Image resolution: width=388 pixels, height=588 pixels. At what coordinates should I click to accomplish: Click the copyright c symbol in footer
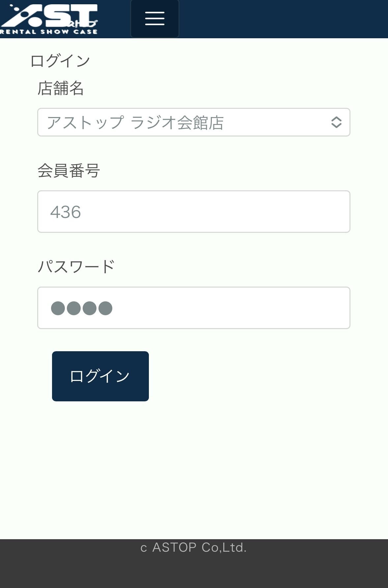point(143,548)
